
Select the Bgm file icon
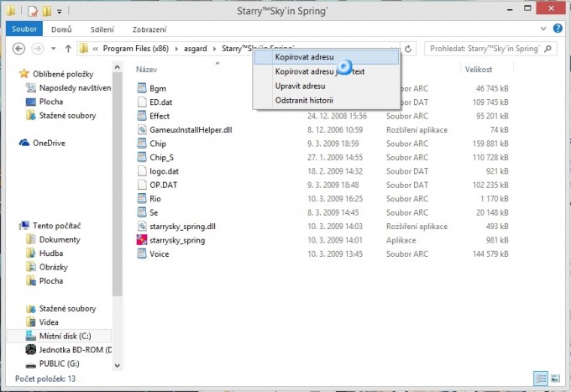(142, 88)
